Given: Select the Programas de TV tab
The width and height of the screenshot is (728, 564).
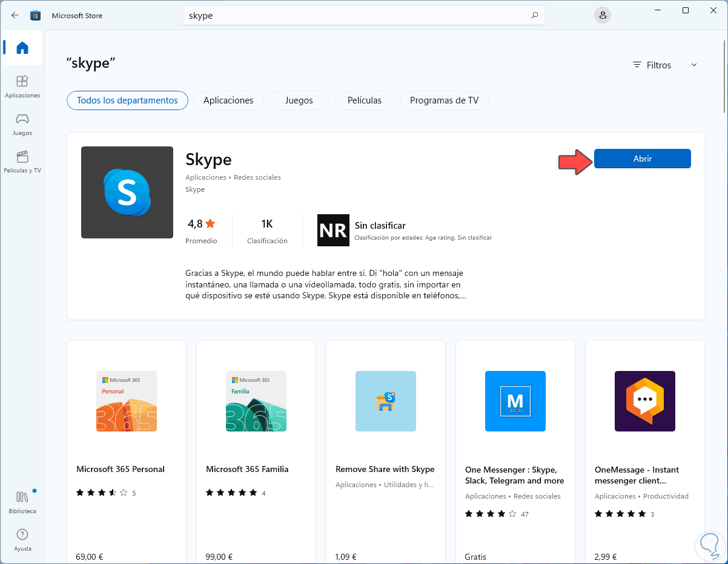Looking at the screenshot, I should coord(445,100).
